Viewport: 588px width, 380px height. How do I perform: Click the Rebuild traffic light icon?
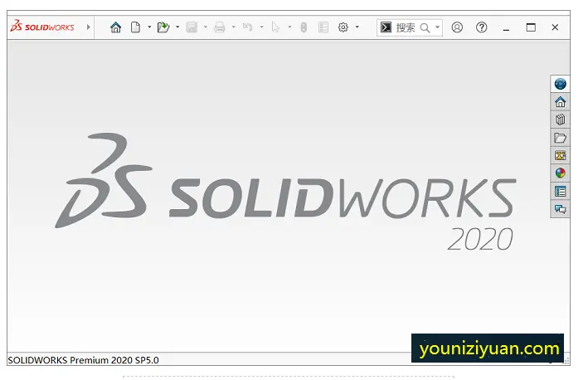click(304, 27)
